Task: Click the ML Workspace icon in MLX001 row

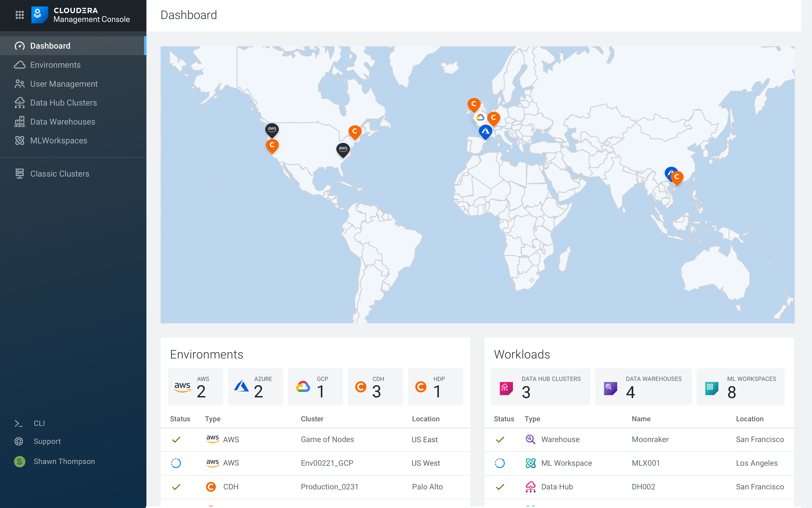Action: (531, 463)
